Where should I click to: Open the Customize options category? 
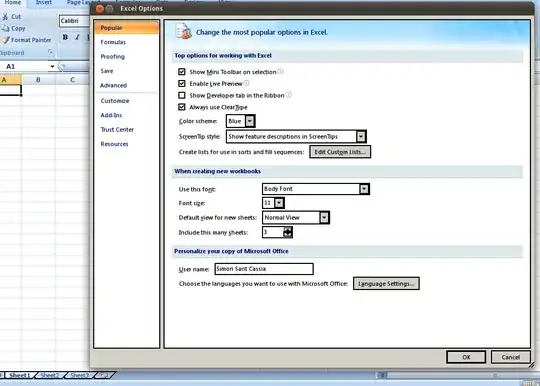[115, 101]
